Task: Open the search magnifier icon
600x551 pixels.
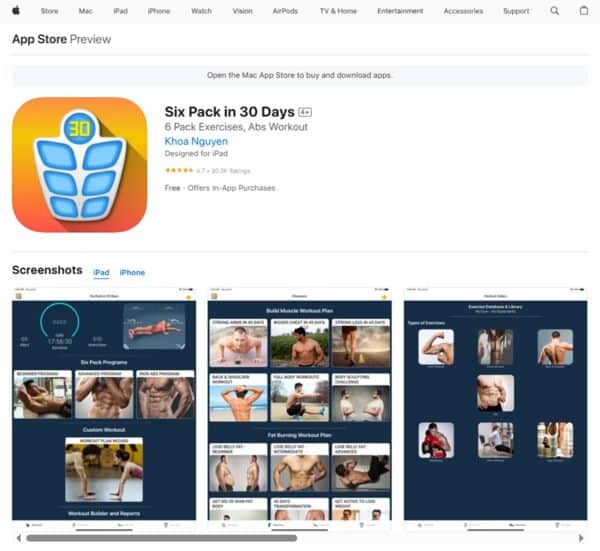Action: coord(554,11)
